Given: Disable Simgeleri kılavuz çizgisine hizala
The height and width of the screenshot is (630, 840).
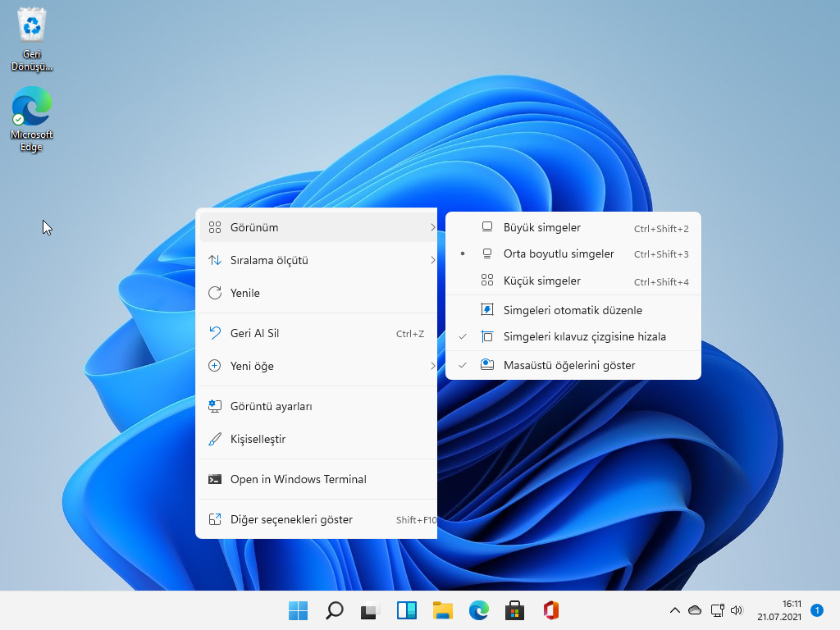Looking at the screenshot, I should coord(586,336).
